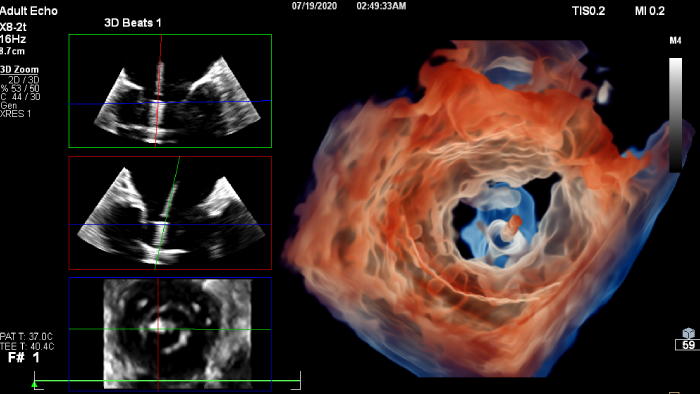The image size is (700, 394).
Task: Click the 'XRES 1' setting text
Action: pos(16,114)
